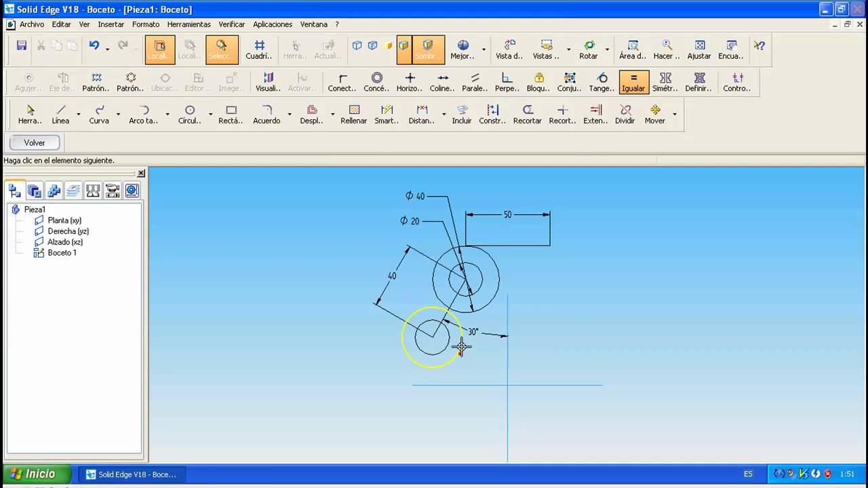The height and width of the screenshot is (488, 868).
Task: Click the Distancia dimension tool
Action: (x=421, y=115)
